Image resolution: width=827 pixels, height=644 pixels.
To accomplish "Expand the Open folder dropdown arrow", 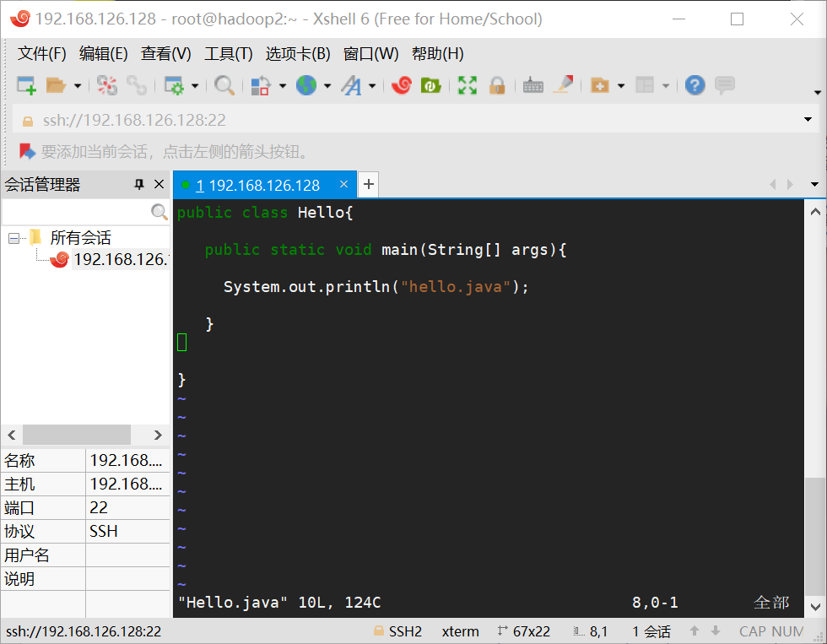I will (x=78, y=85).
